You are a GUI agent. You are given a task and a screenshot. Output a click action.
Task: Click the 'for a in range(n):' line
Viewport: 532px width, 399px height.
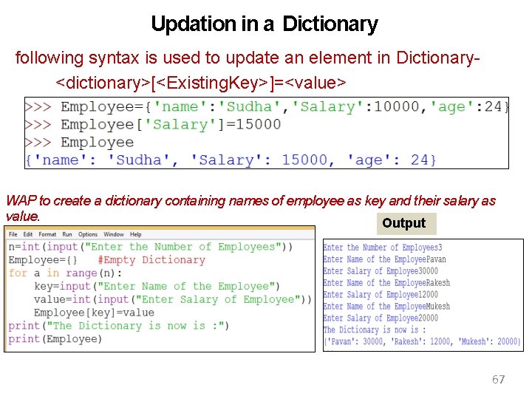(x=65, y=273)
